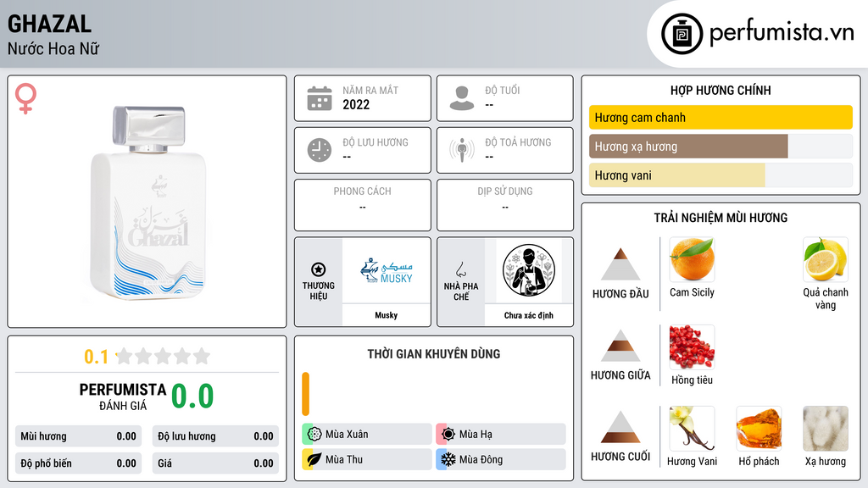Select the Cam Sicily orange note image
This screenshot has width=868, height=488.
point(692,259)
